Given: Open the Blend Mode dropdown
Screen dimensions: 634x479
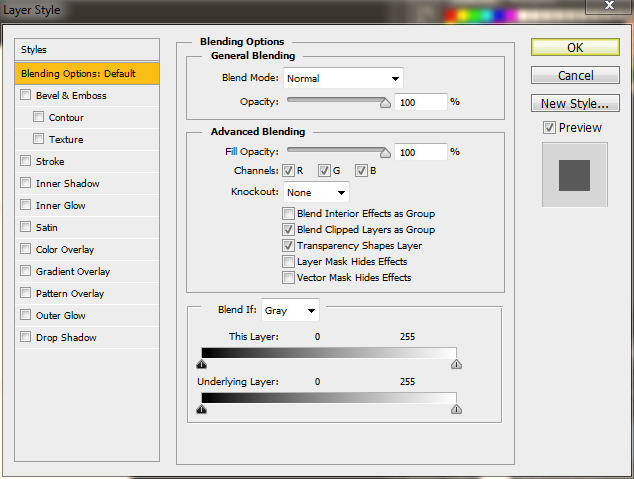Looking at the screenshot, I should pos(343,78).
